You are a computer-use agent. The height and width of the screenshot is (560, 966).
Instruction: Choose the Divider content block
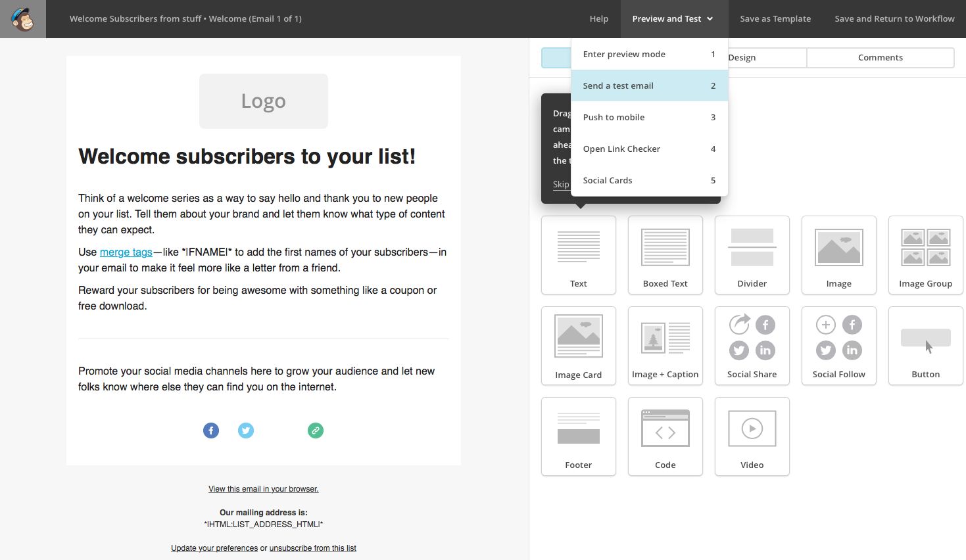click(752, 255)
